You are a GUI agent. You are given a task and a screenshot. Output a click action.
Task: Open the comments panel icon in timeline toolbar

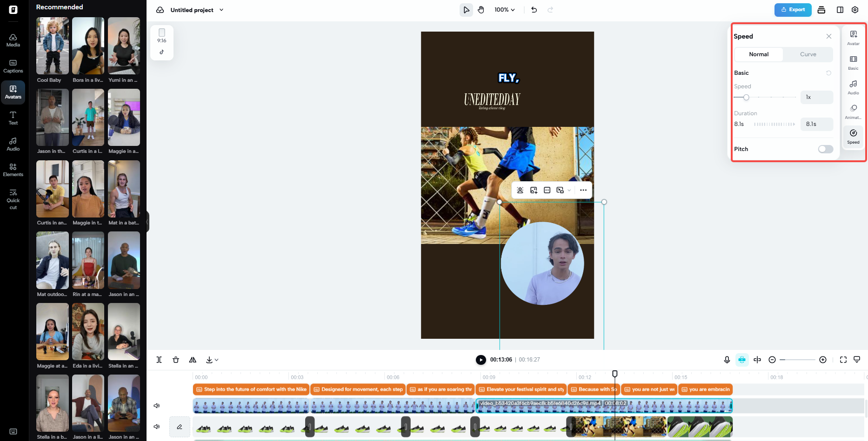857,360
